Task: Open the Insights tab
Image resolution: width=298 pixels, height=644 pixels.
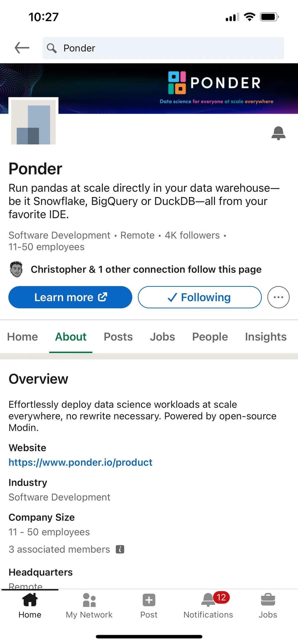Action: [x=265, y=336]
